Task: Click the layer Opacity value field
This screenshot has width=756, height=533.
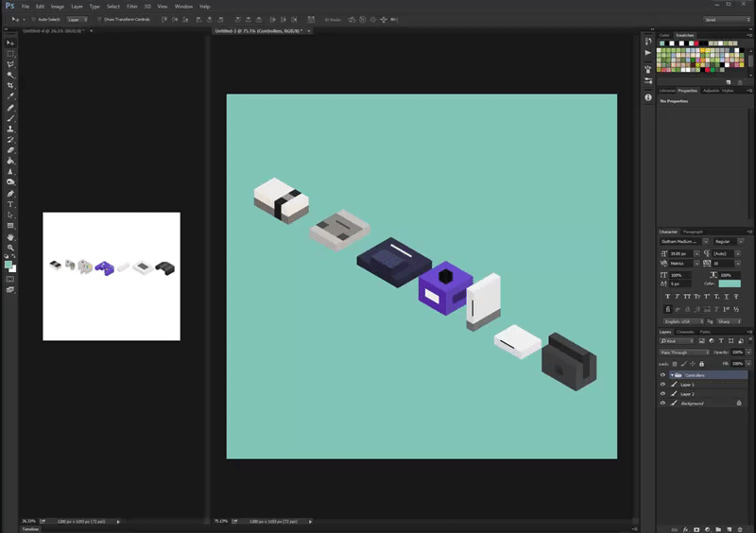Action: click(737, 352)
